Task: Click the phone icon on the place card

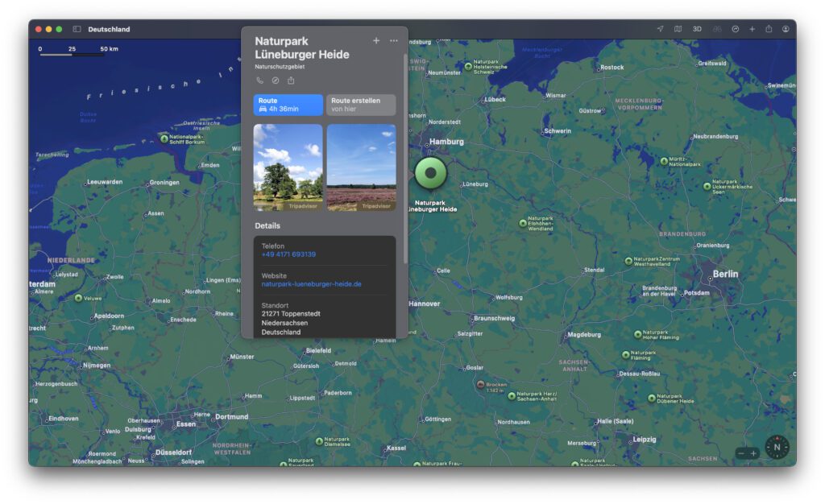Action: (x=260, y=80)
